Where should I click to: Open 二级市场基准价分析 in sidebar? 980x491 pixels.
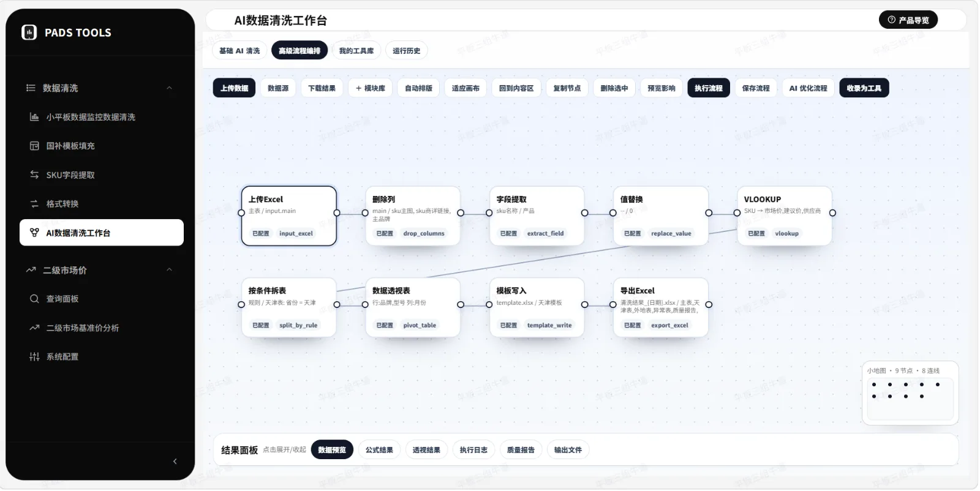102,328
